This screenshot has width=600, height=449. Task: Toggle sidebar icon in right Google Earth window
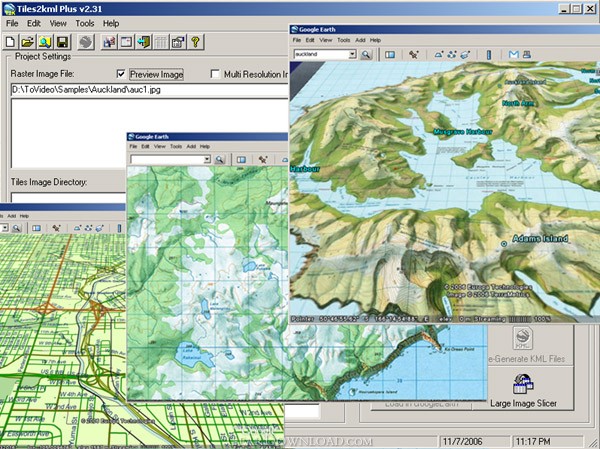click(x=390, y=54)
